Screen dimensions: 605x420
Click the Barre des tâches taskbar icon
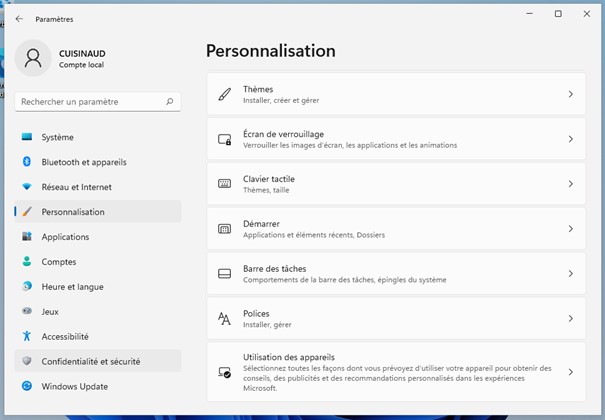coord(224,273)
